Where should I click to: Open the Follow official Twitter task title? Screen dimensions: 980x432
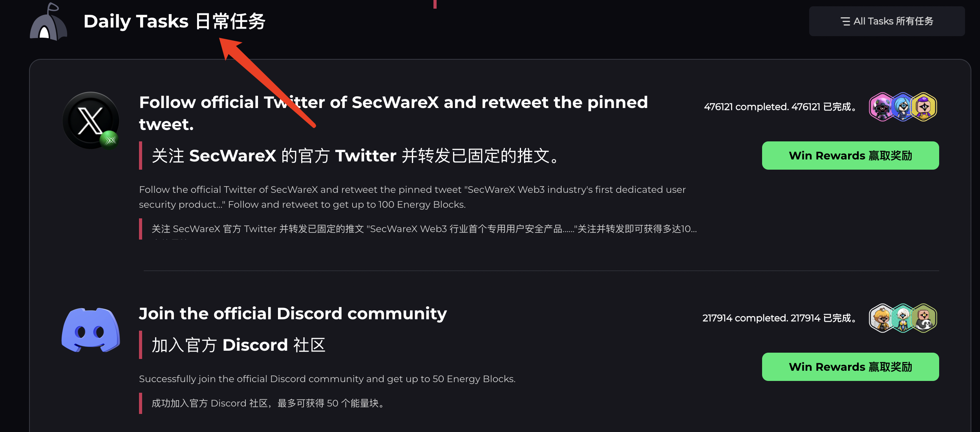click(x=393, y=113)
